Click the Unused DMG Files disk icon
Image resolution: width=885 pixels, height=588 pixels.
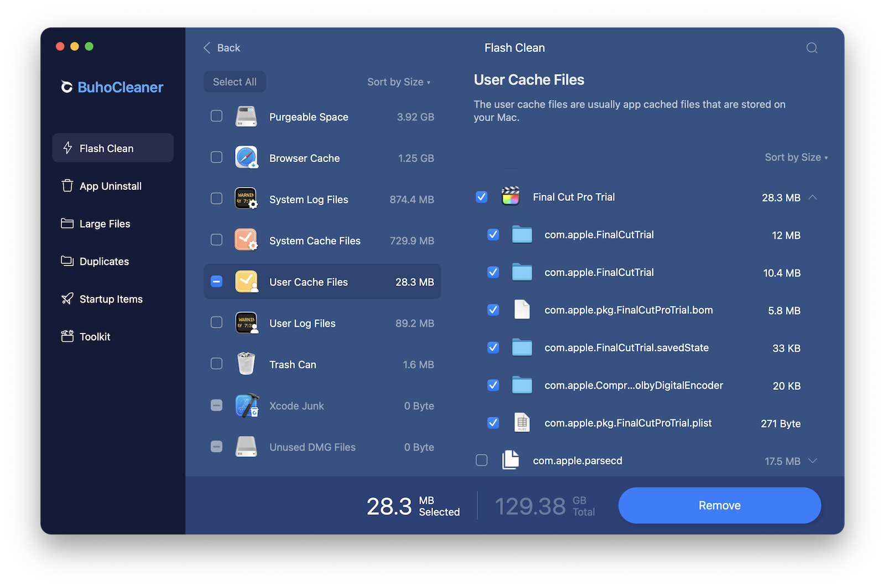click(246, 447)
